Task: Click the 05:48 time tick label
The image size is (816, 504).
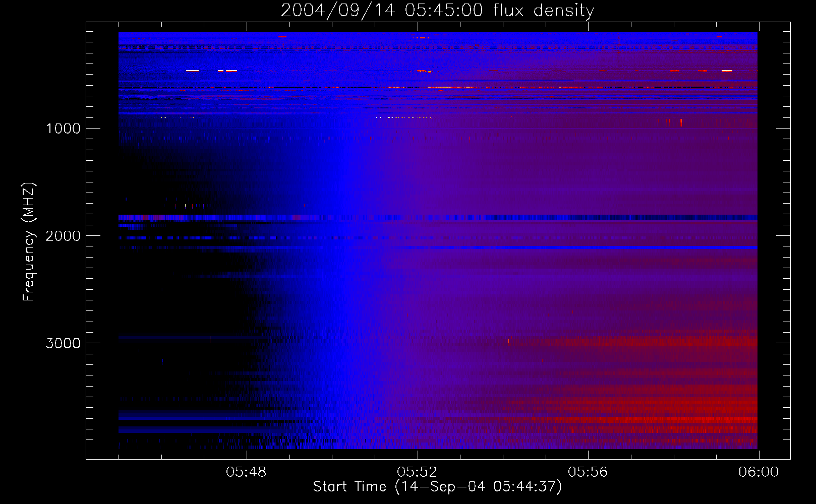Action: [246, 472]
